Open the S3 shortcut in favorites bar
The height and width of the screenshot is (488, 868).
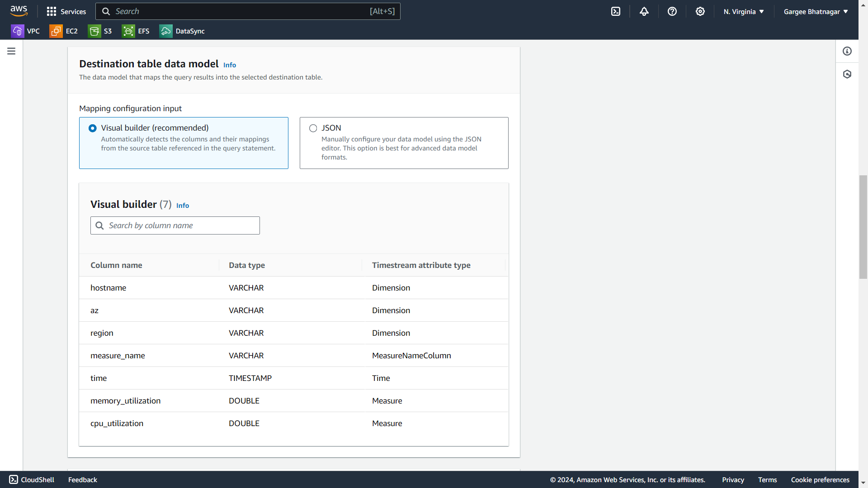pos(100,31)
